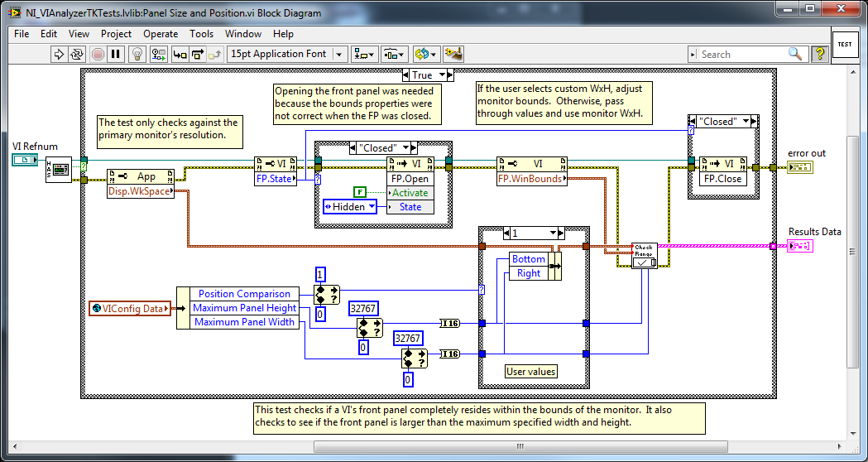
Task: Click the numeric constant 1 above the Select node
Action: tap(321, 275)
